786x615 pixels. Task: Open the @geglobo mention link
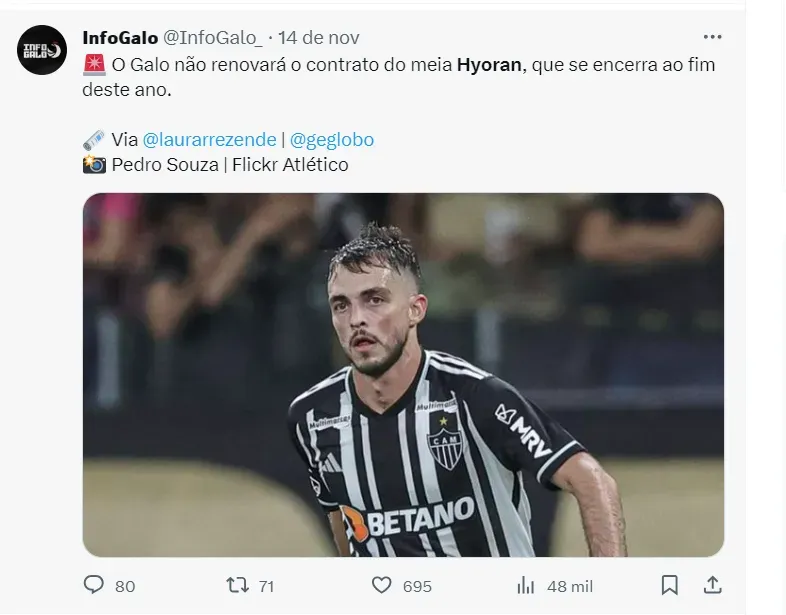tap(332, 140)
